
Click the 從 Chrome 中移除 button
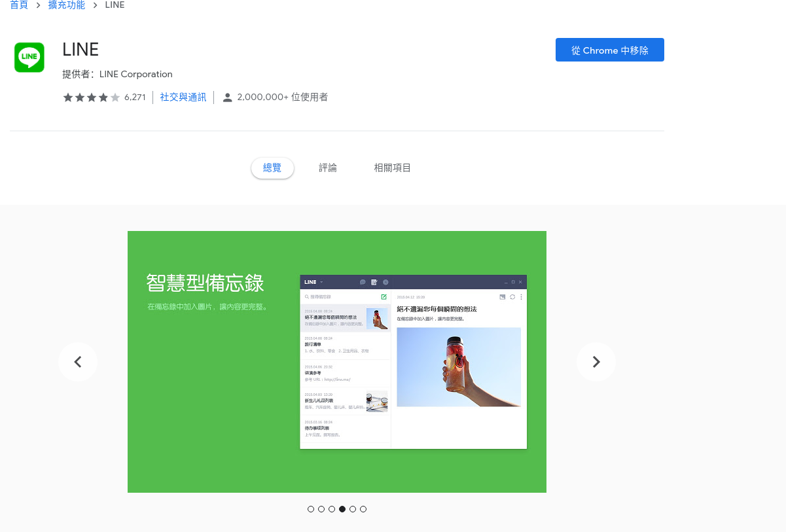[610, 50]
